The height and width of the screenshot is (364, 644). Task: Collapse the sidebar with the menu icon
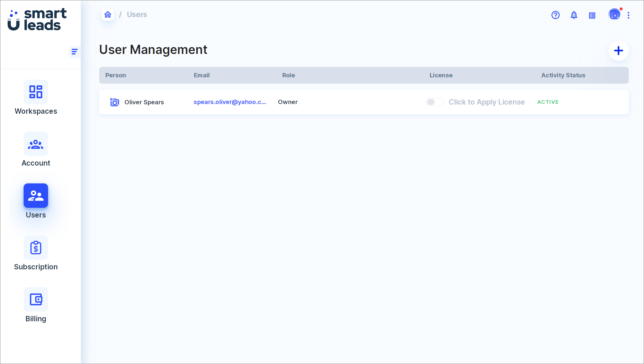pos(74,52)
